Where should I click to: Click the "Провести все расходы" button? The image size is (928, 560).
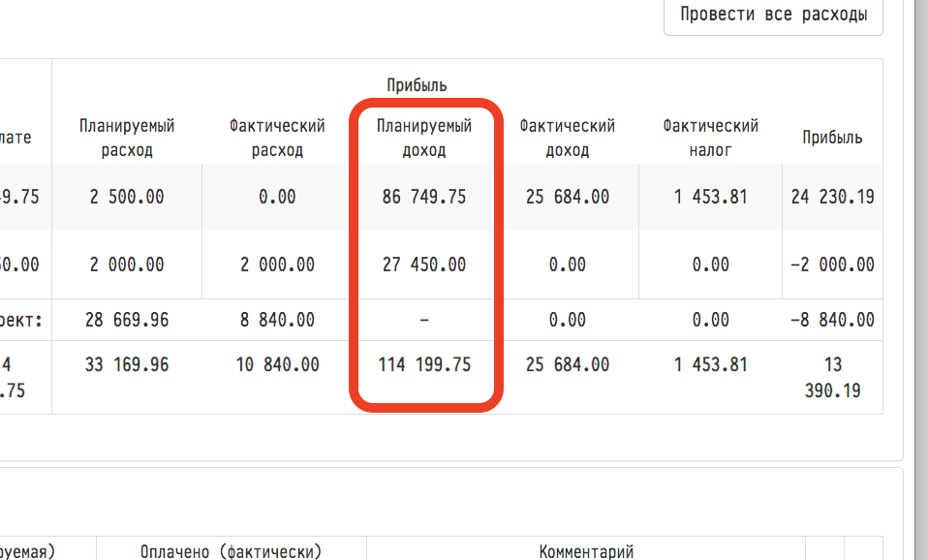click(772, 15)
